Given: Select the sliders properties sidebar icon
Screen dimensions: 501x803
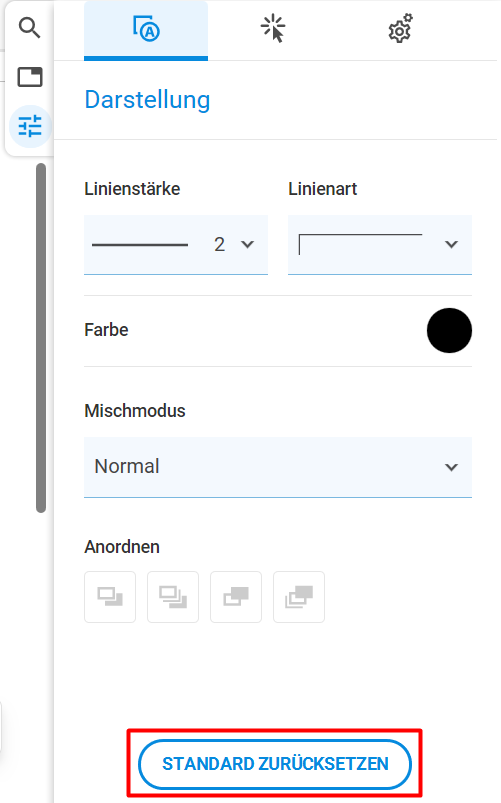Looking at the screenshot, I should [x=30, y=126].
